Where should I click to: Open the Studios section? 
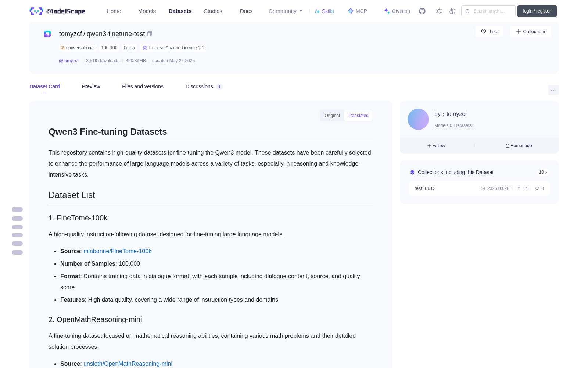pyautogui.click(x=213, y=11)
